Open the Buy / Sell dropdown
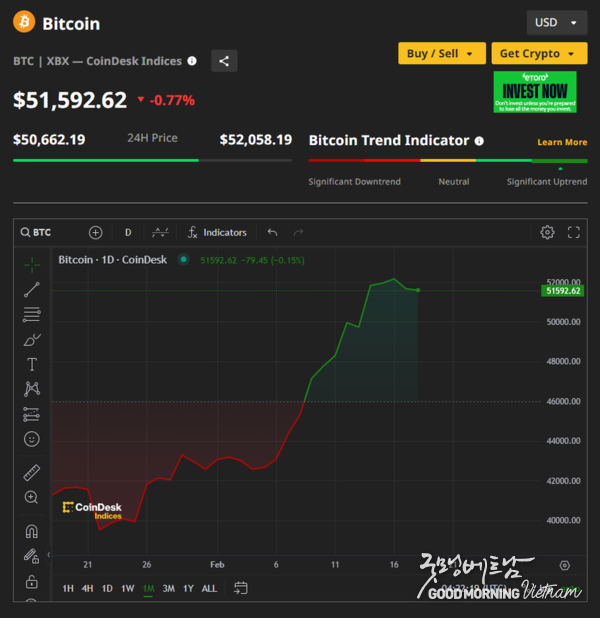Image resolution: width=600 pixels, height=618 pixels. click(442, 53)
